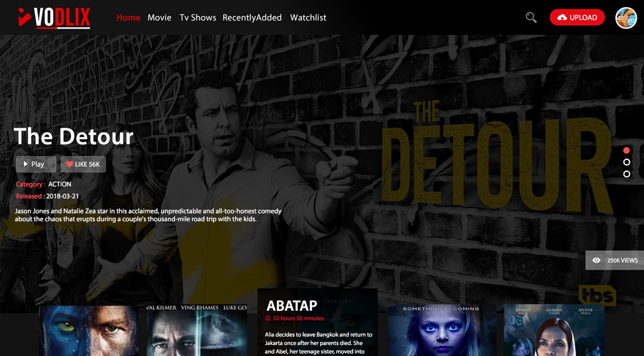Open the RecentlyAdded menu item
The height and width of the screenshot is (356, 644).
point(252,18)
